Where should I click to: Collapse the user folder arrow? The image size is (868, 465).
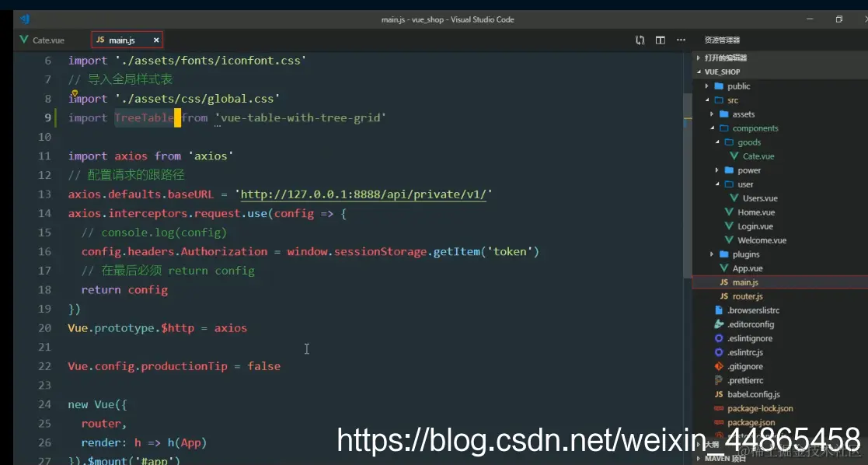pos(717,184)
